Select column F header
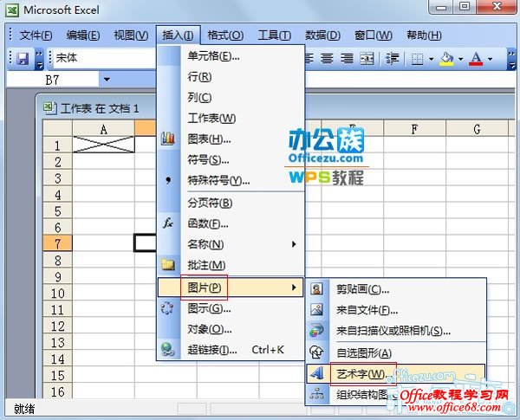 coord(414,129)
